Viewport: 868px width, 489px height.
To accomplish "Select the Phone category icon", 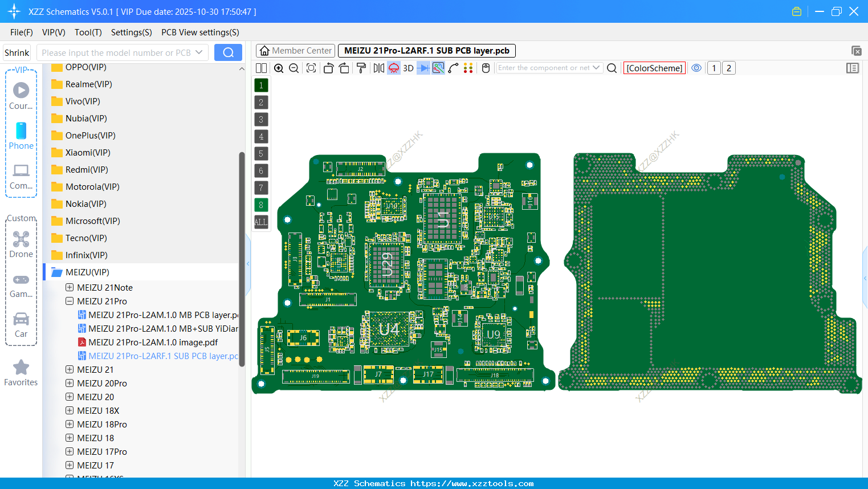I will [21, 136].
